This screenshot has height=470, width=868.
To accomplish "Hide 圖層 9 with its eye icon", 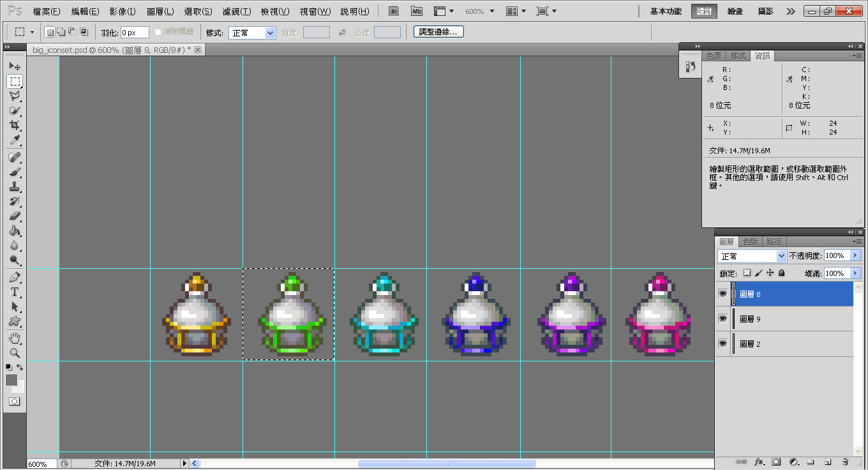I will point(722,318).
